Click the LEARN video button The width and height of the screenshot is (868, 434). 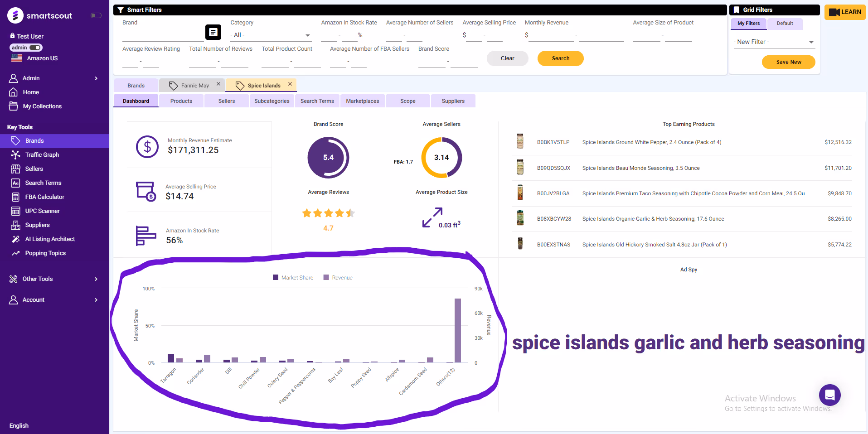click(x=845, y=12)
